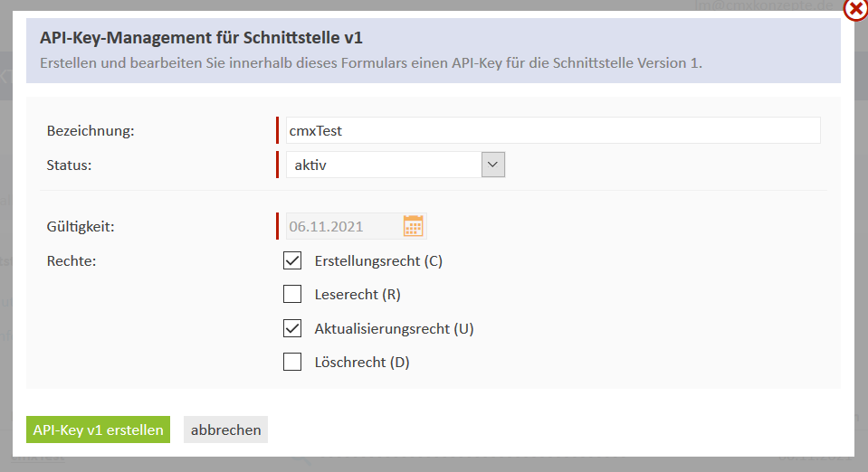Click the Erstellungsrecht (C) label text

tap(377, 261)
